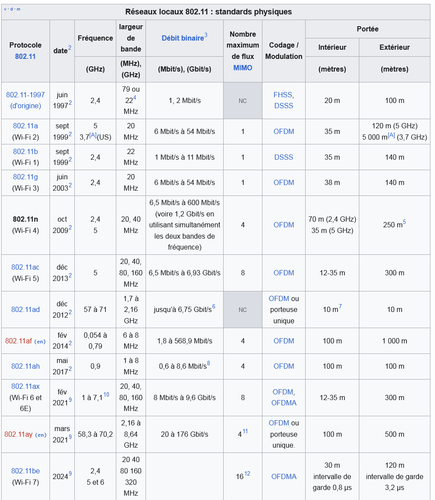Open the OFDM link in the 802.11ad row
Viewport: 435px width, 500px height.
(x=279, y=299)
